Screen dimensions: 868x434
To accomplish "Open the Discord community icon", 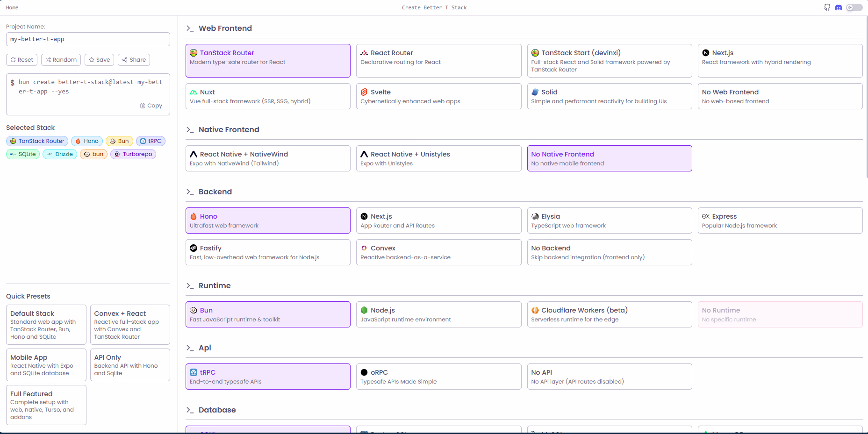I will tap(839, 7).
